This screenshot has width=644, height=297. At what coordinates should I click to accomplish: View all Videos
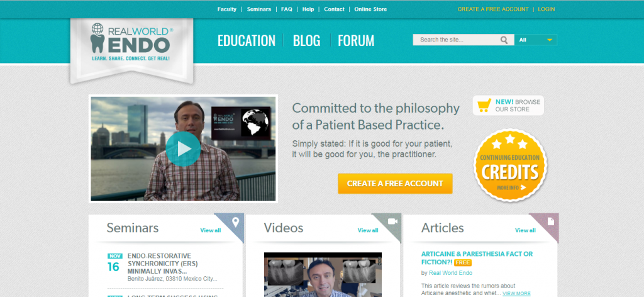[368, 230]
